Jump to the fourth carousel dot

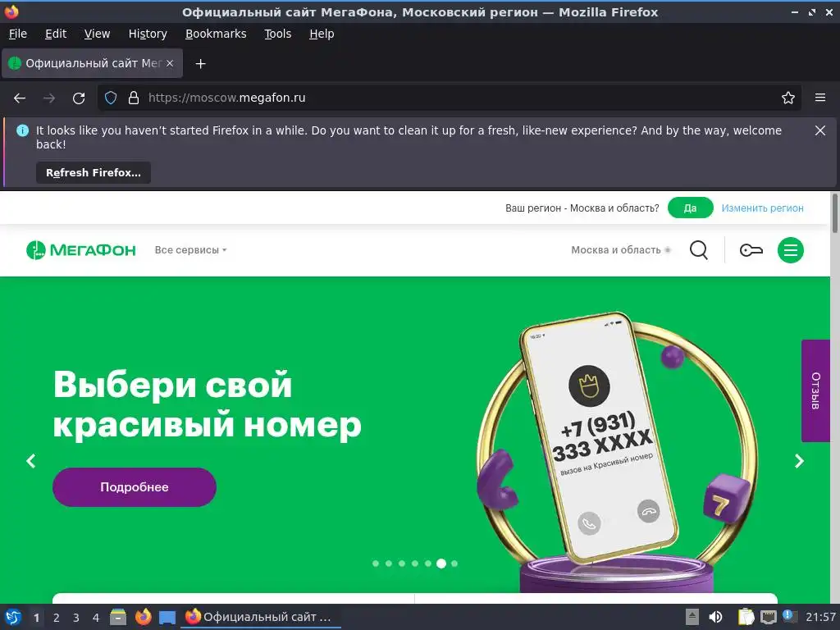coord(415,563)
